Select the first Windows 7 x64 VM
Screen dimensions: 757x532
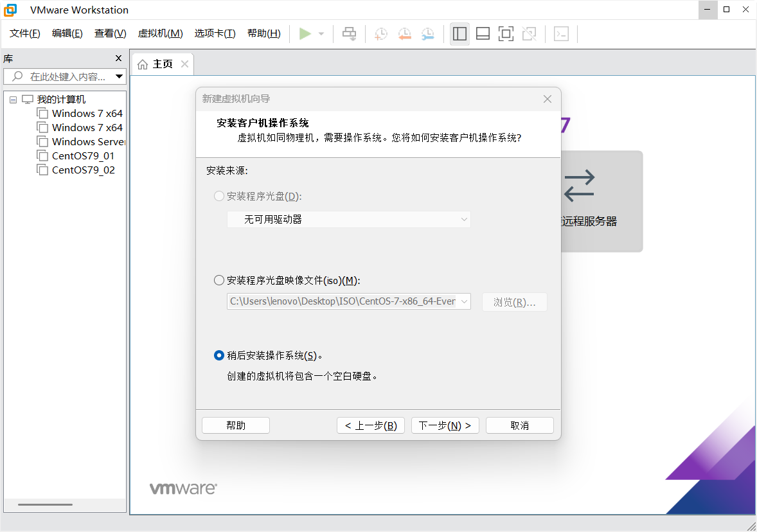coord(80,114)
